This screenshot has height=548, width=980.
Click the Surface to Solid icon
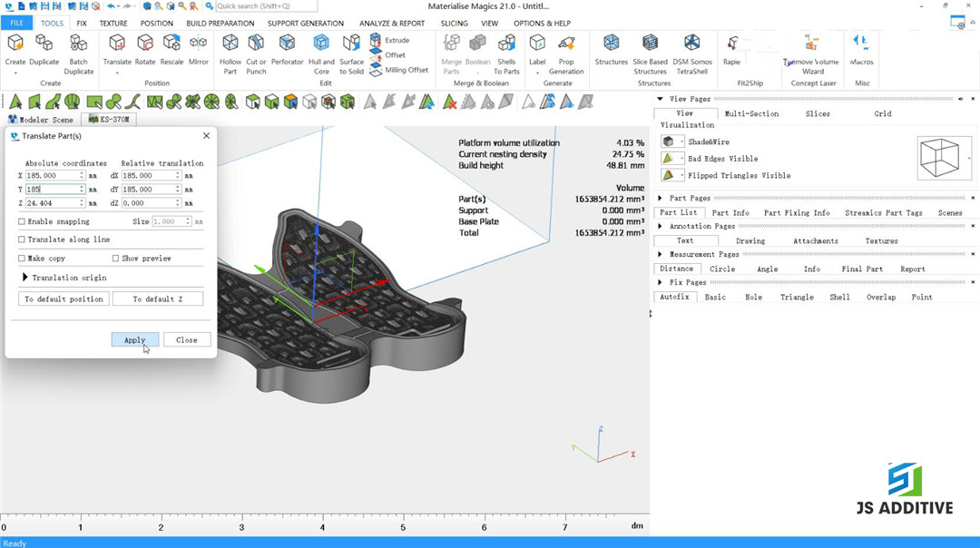(351, 44)
